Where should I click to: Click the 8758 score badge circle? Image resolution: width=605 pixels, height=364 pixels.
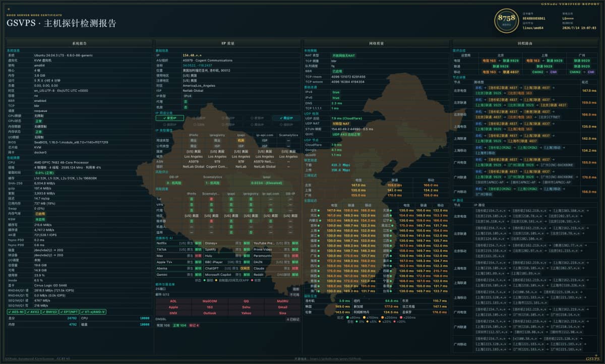point(507,20)
